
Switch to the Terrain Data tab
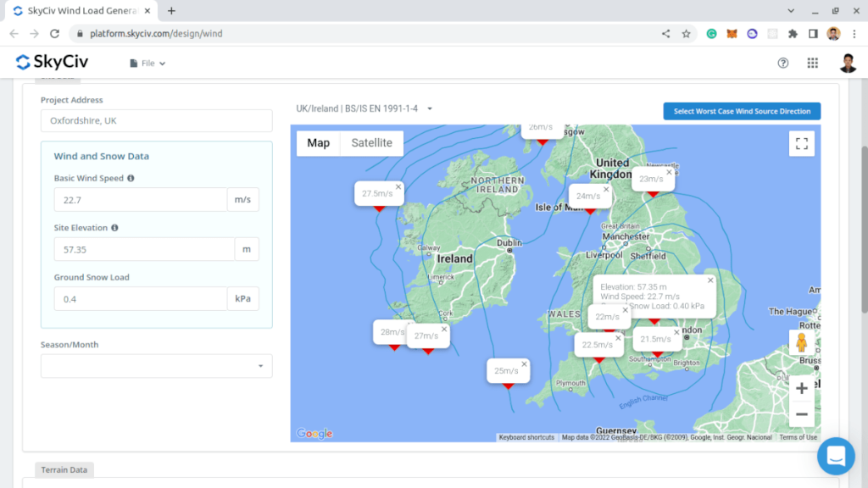[65, 469]
